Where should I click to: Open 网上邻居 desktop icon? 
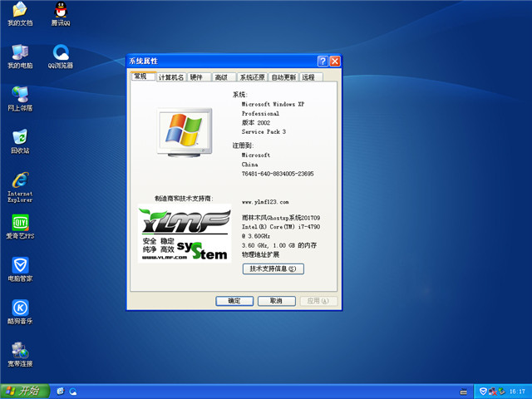tap(20, 99)
